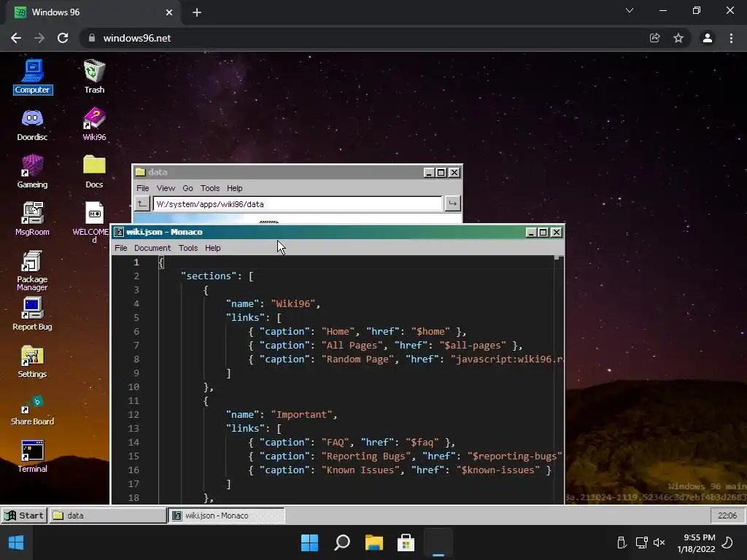
Task: Open the File menu in Monaco
Action: pyautogui.click(x=121, y=248)
